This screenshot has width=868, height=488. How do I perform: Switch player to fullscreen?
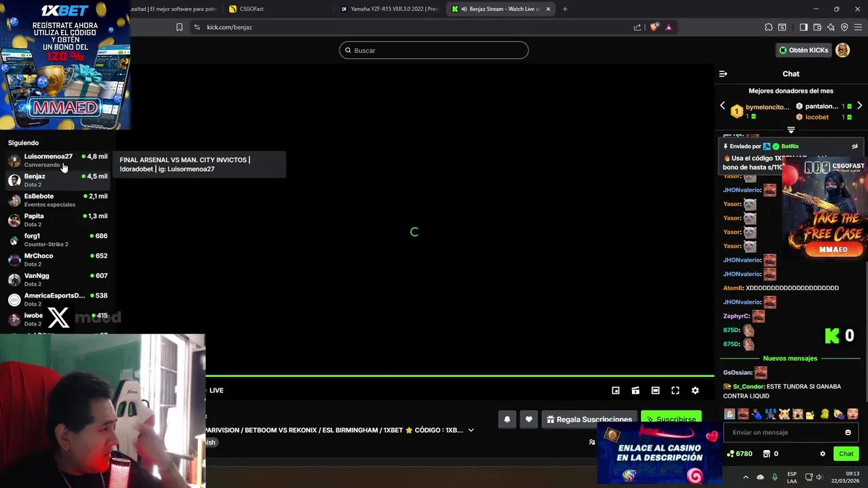(x=675, y=390)
